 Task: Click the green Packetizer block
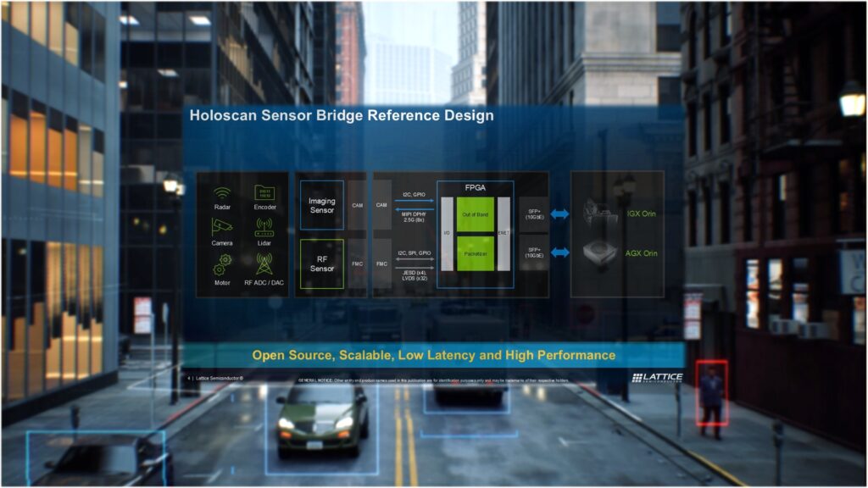coord(475,253)
